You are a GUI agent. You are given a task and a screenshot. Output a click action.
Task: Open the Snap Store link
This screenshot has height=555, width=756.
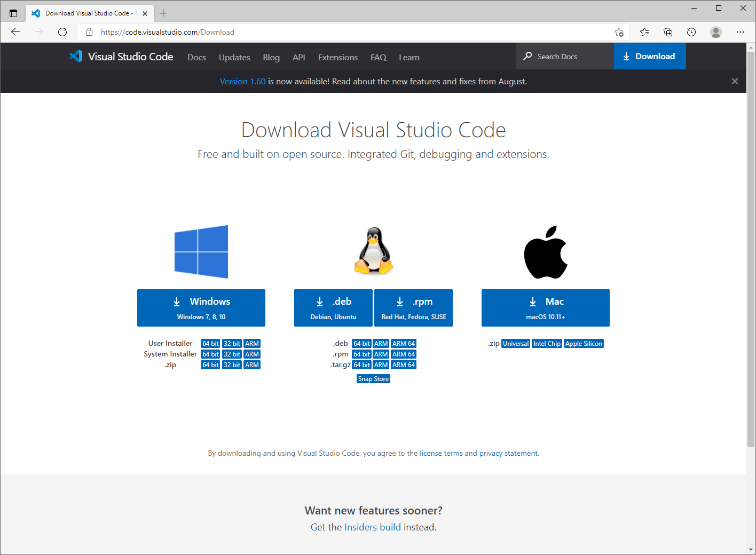[x=373, y=379]
